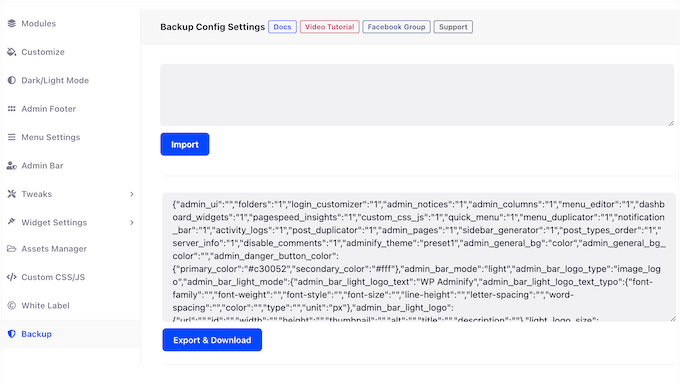Expand the Widget Settings submenu chevron
The height and width of the screenshot is (383, 680).
tap(132, 223)
